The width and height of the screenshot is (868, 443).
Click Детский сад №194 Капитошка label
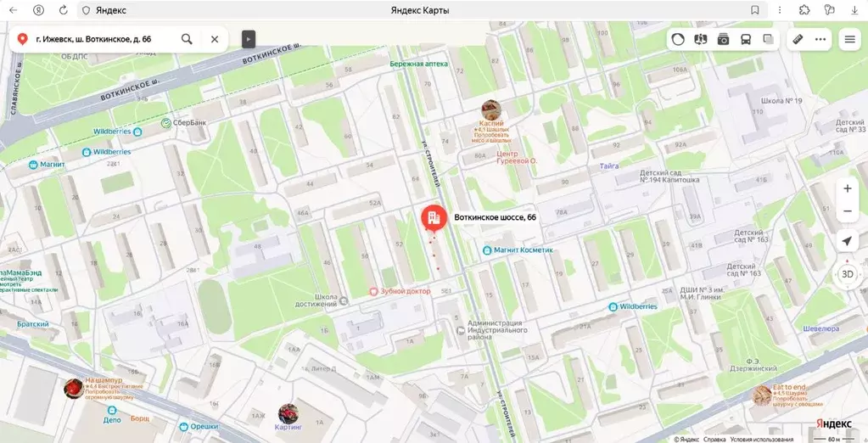[x=669, y=176]
